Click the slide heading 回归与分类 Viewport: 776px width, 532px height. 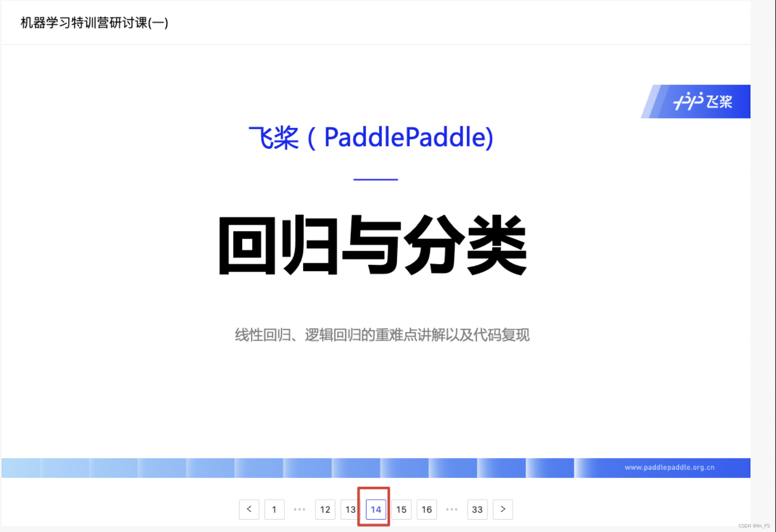click(373, 245)
